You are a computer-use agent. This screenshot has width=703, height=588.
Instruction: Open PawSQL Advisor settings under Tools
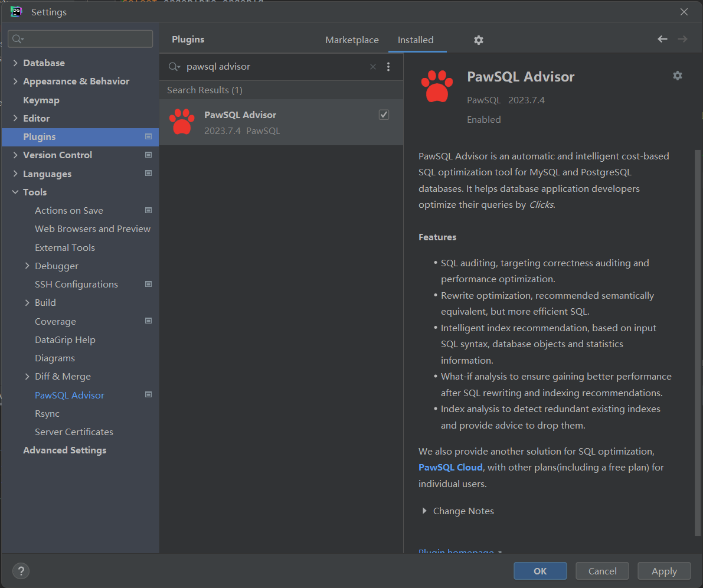pos(70,395)
